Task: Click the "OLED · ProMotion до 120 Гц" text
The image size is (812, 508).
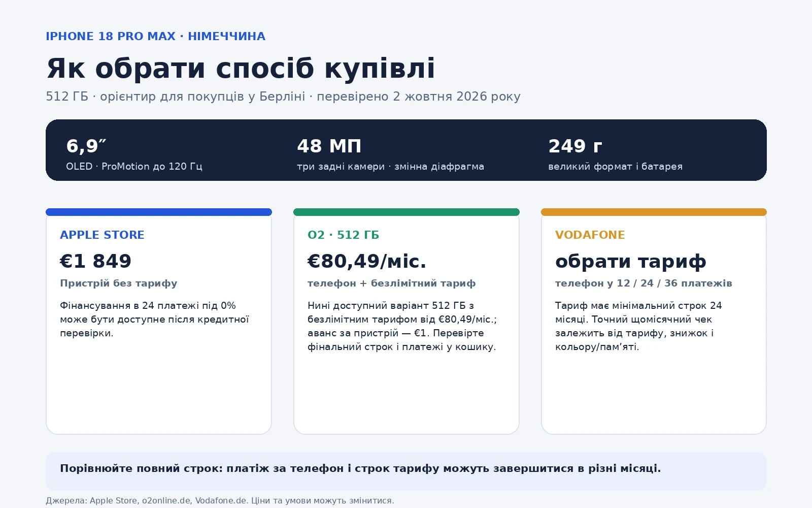Action: pos(134,167)
